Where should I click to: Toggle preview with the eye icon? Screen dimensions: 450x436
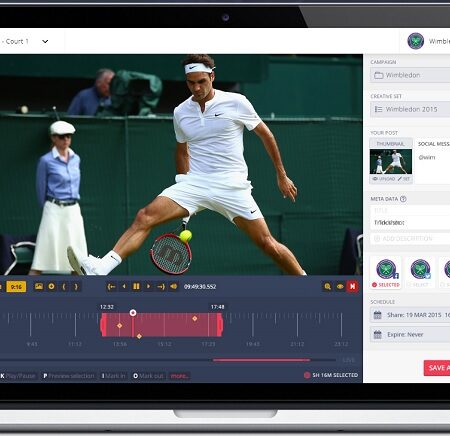pyautogui.click(x=340, y=286)
